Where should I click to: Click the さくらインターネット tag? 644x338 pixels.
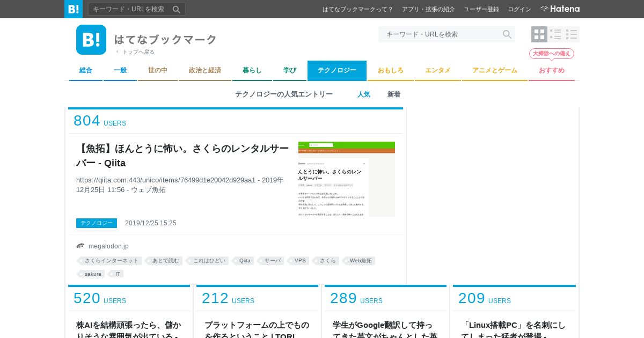click(110, 261)
